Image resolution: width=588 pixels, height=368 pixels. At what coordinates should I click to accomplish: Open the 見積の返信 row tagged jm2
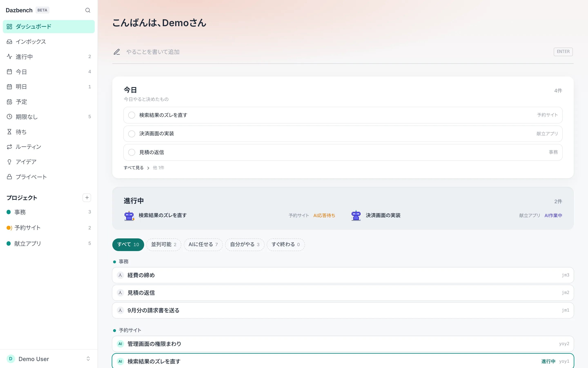click(x=343, y=293)
